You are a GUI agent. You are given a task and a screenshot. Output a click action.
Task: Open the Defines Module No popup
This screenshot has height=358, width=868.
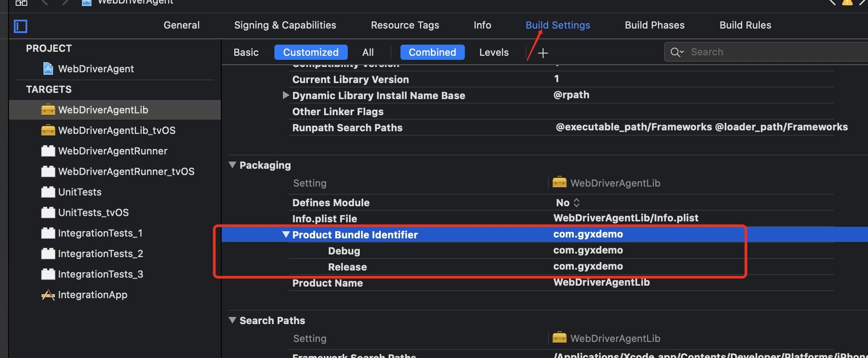coord(568,203)
